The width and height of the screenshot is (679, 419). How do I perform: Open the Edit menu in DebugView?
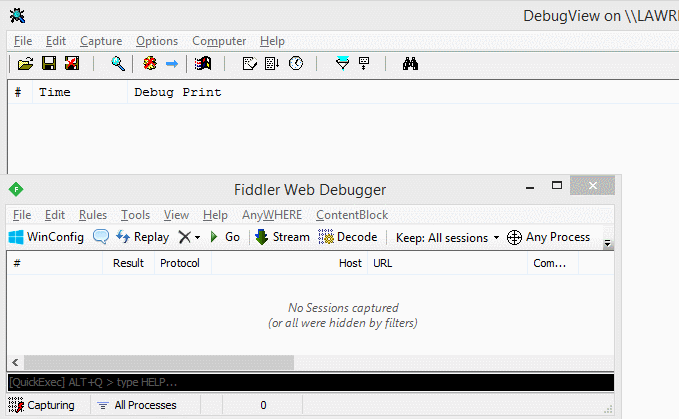[x=56, y=41]
